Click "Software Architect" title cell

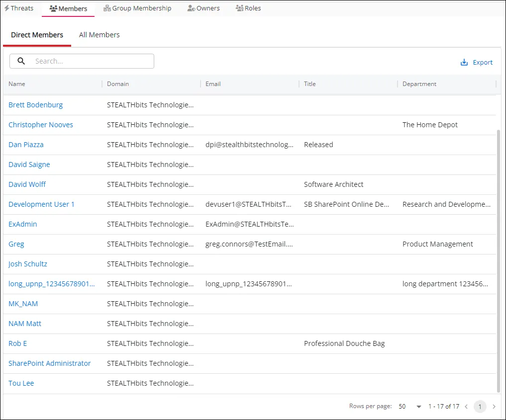(x=333, y=184)
